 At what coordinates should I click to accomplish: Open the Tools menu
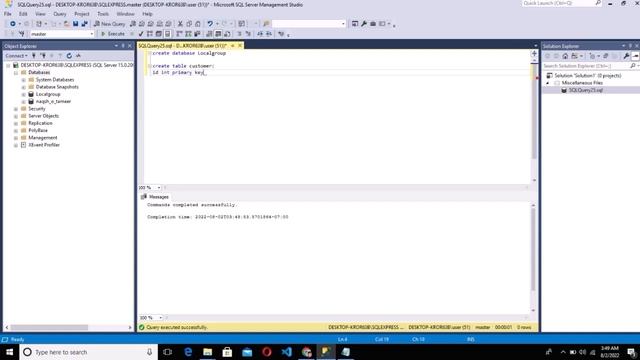coord(103,14)
